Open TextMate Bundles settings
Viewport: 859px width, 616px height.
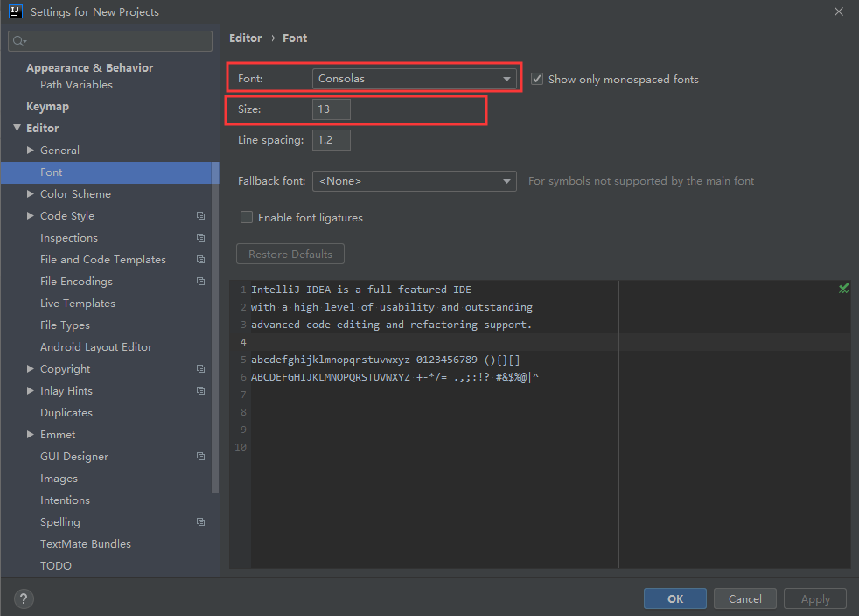(86, 544)
